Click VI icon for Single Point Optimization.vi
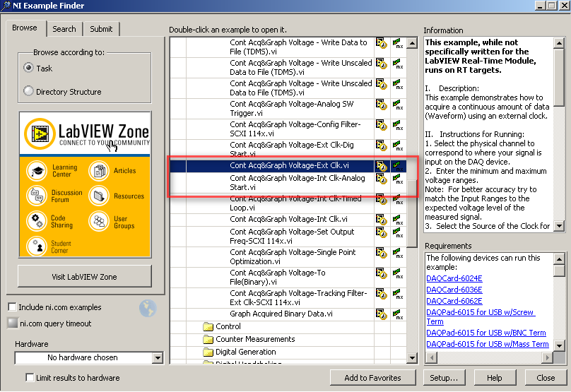 pyautogui.click(x=382, y=253)
